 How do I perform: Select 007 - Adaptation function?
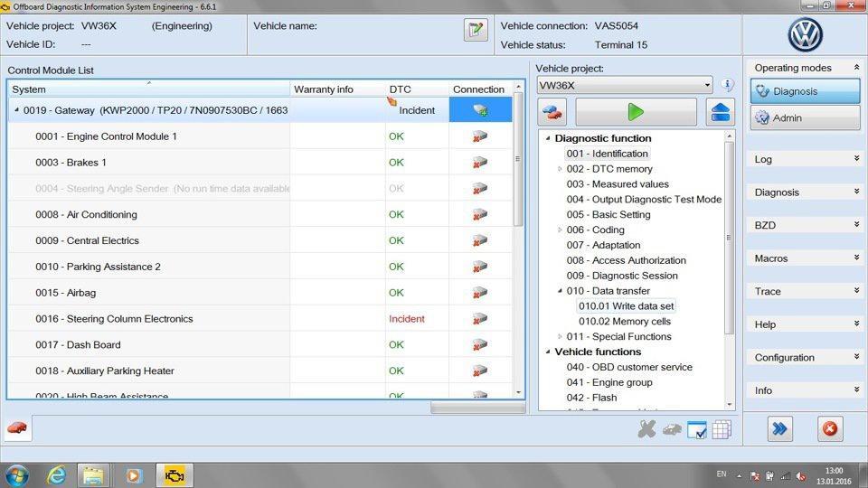click(603, 245)
